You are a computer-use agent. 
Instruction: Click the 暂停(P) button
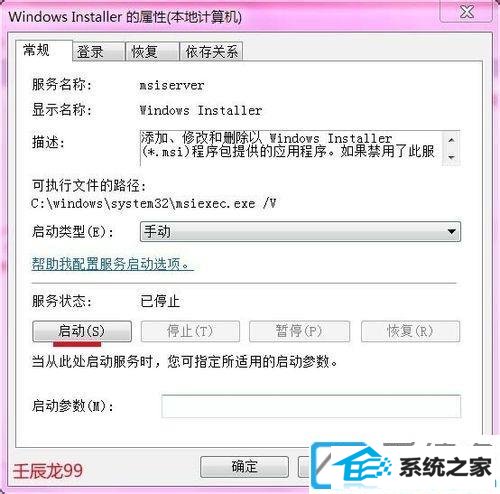tap(299, 331)
